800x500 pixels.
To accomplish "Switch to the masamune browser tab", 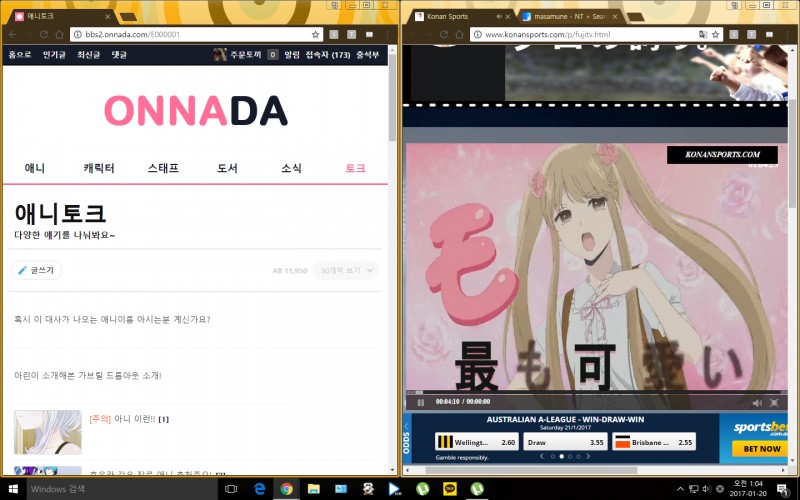I will pyautogui.click(x=559, y=17).
